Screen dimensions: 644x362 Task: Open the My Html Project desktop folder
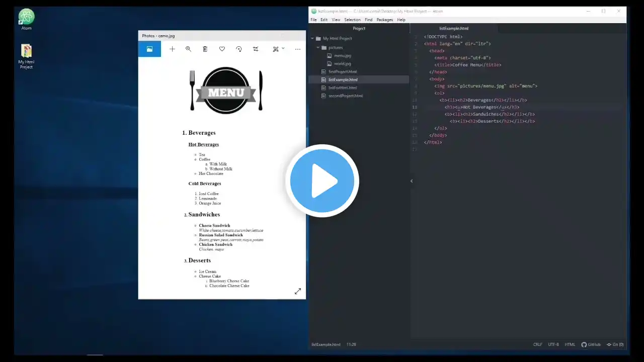26,56
